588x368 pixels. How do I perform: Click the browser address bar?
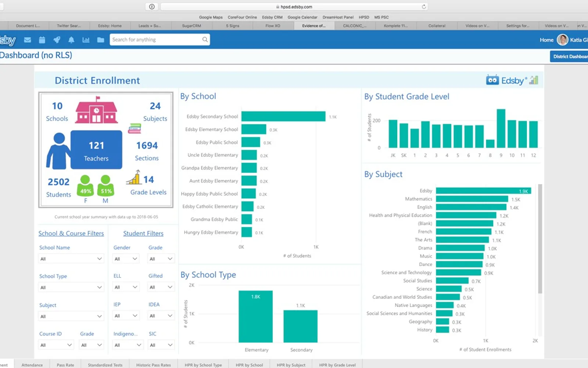(294, 7)
